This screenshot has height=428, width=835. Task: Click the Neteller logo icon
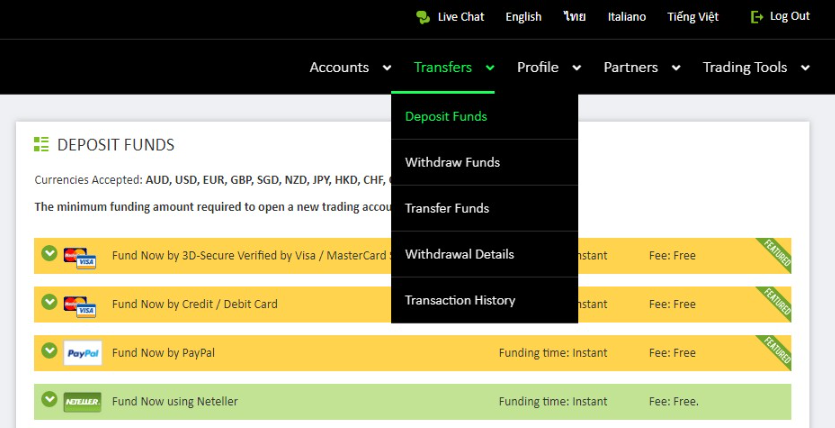[x=83, y=402]
